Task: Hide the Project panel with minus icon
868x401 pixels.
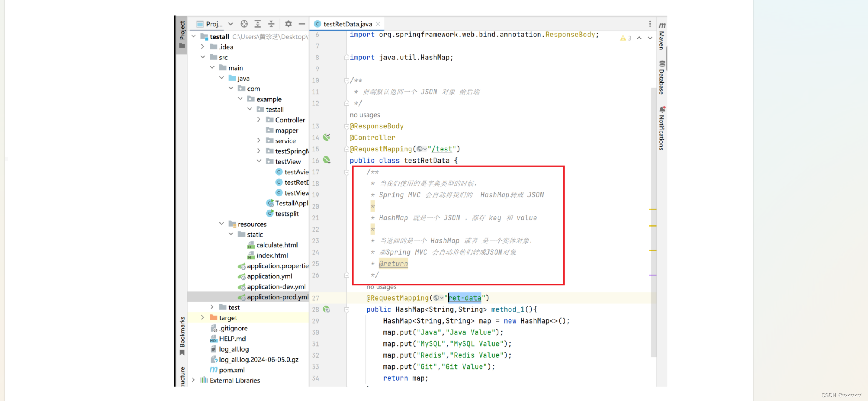Action: pyautogui.click(x=302, y=24)
